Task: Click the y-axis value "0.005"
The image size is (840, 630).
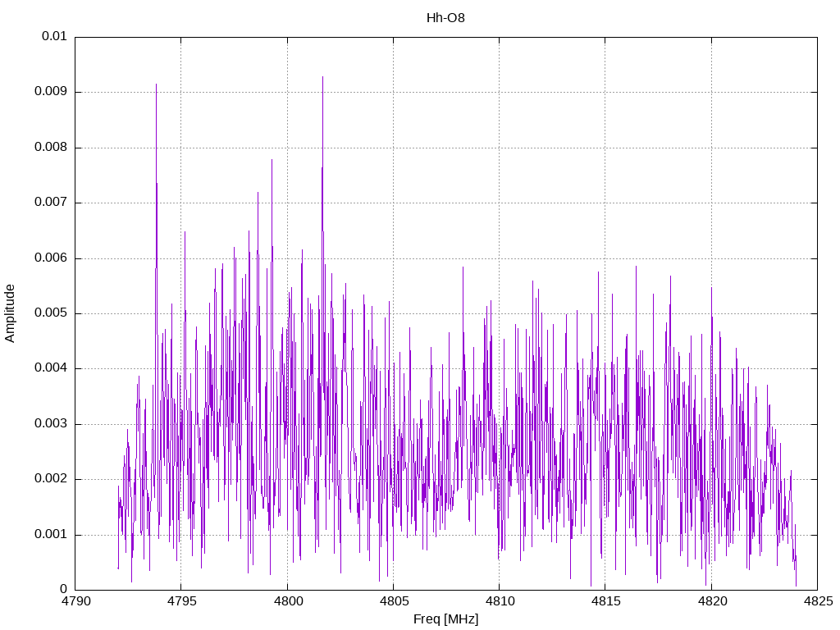Action: [x=51, y=313]
